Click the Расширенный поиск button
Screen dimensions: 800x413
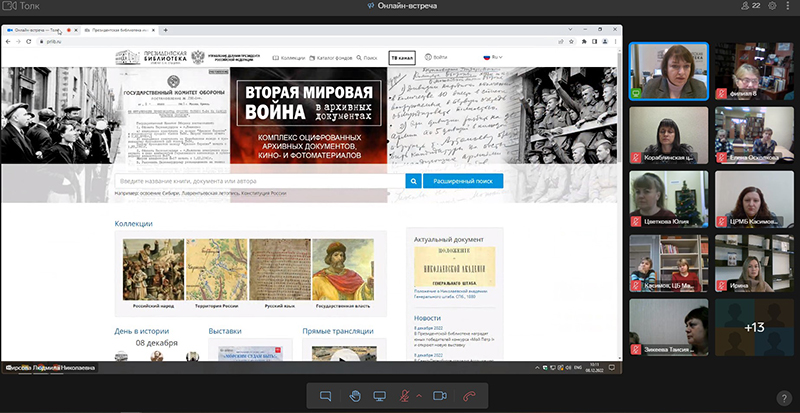click(x=463, y=181)
